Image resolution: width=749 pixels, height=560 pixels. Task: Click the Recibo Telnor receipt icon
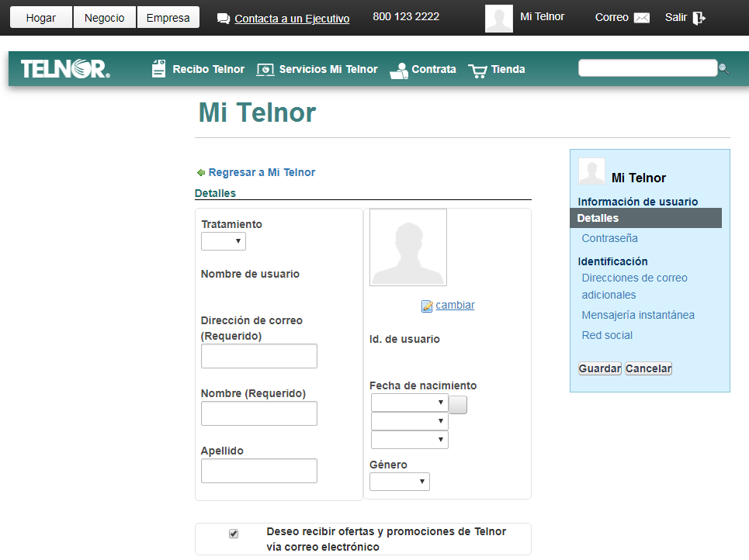coord(158,69)
